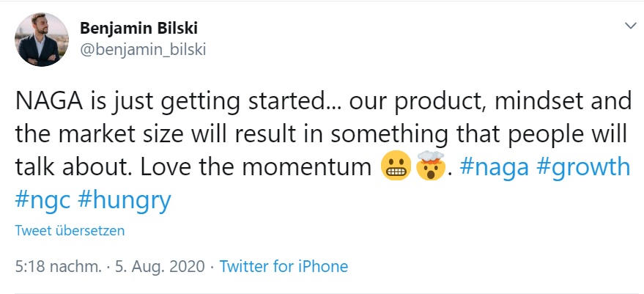The height and width of the screenshot is (294, 644).
Task: Expand the tweet options chevron menu
Action: [x=629, y=26]
